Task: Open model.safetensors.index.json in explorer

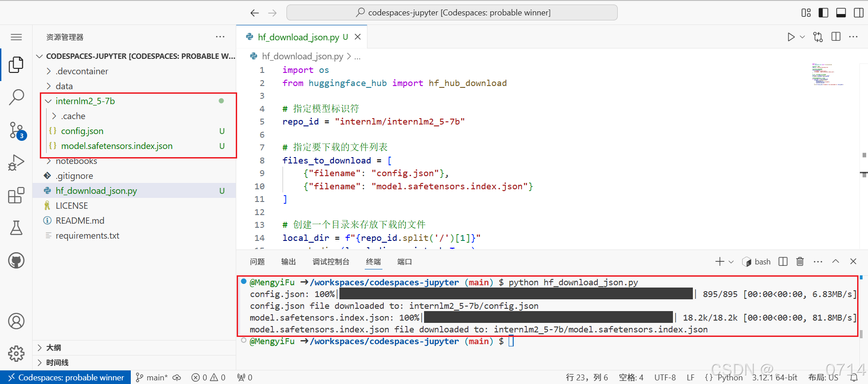Action: tap(117, 146)
